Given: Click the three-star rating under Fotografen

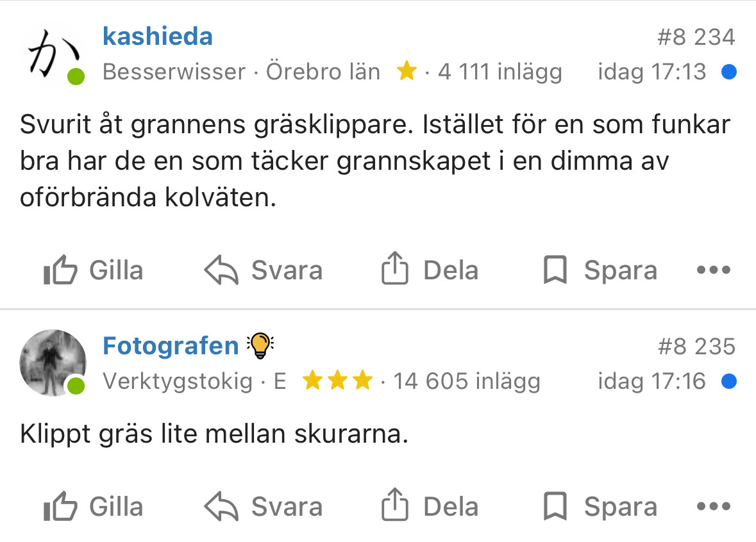Looking at the screenshot, I should click(337, 381).
